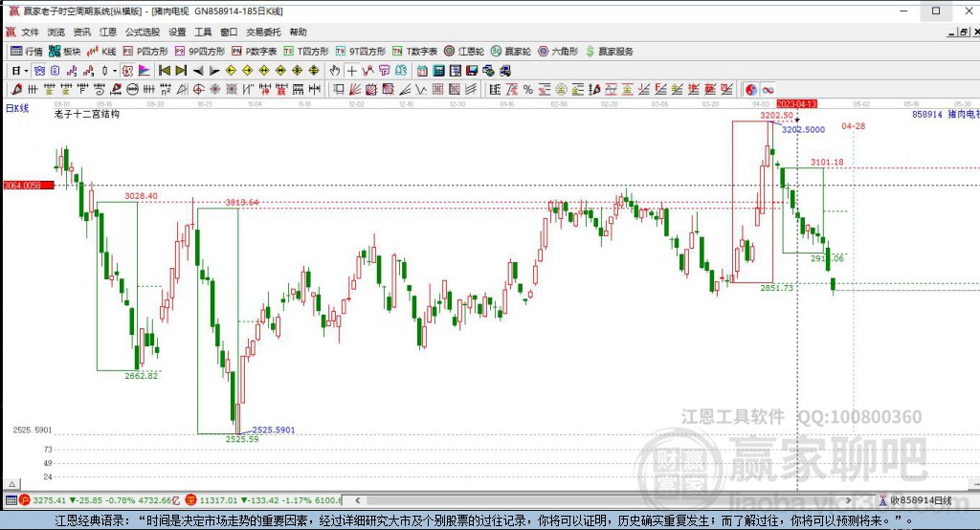This screenshot has width=980, height=530.
Task: Open the 六角形 hexagon tool
Action: 558,52
